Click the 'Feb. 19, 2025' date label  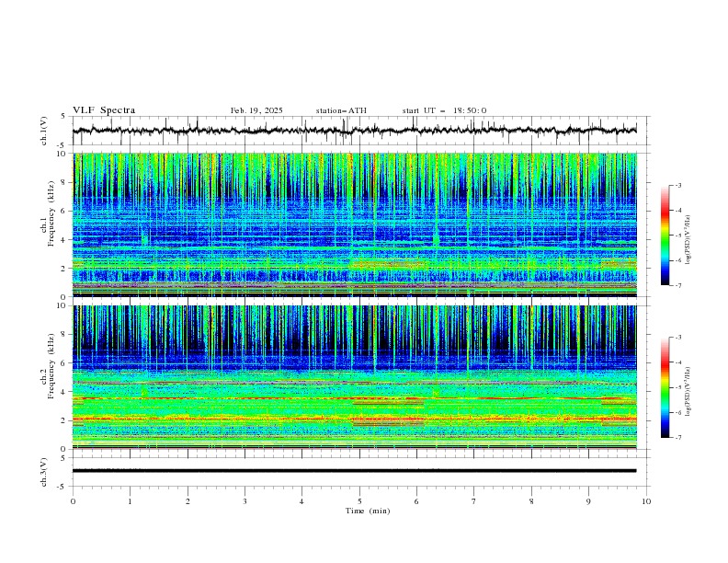point(256,110)
